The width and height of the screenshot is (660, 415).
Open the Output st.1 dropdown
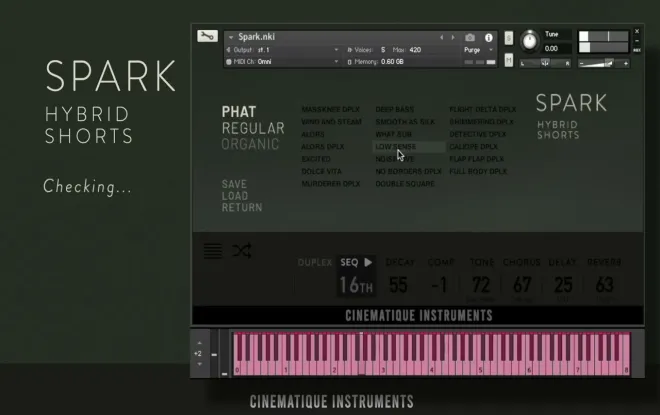(x=283, y=50)
